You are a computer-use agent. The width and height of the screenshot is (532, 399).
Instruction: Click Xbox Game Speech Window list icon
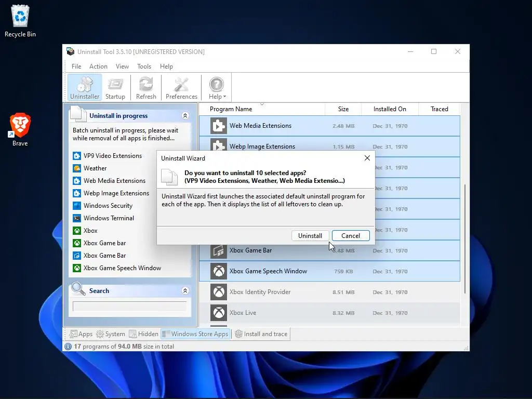coord(219,271)
